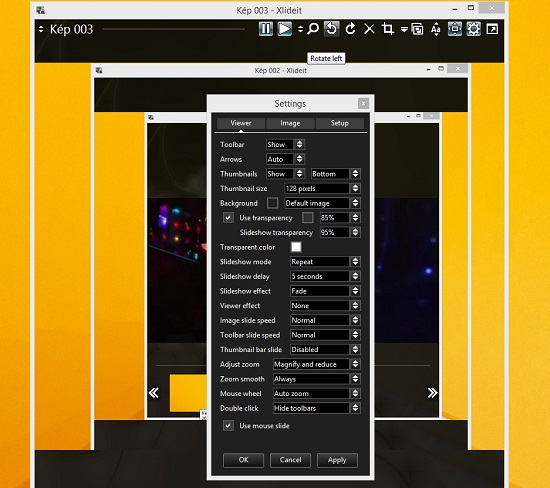
Task: Switch to the Setup tab
Action: click(340, 123)
